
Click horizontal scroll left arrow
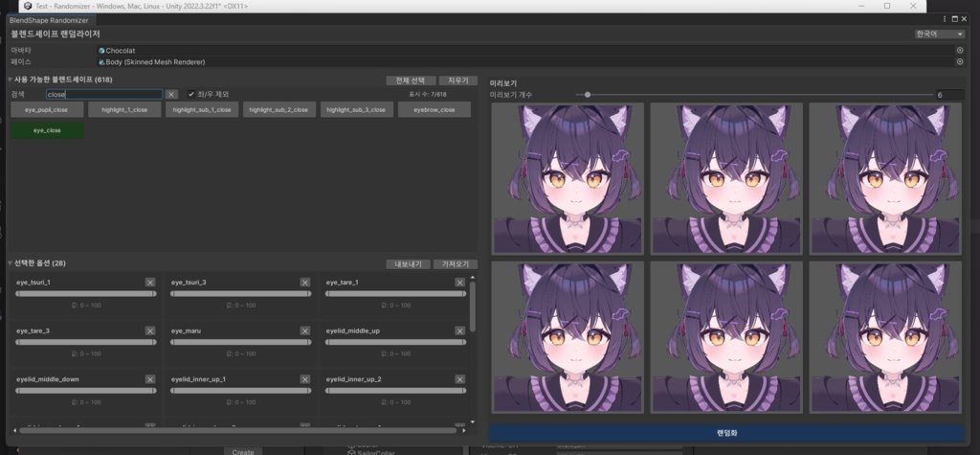point(15,431)
